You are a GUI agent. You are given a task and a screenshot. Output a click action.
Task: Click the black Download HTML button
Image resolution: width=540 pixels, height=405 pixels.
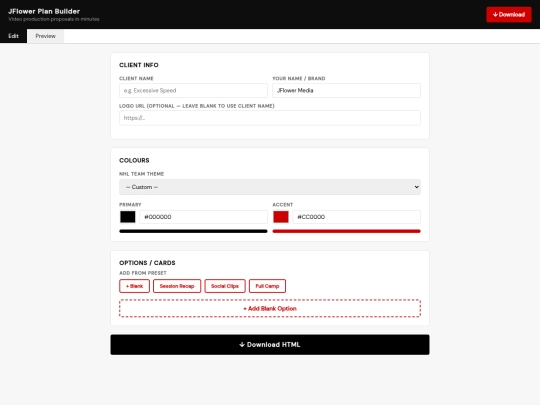point(270,345)
